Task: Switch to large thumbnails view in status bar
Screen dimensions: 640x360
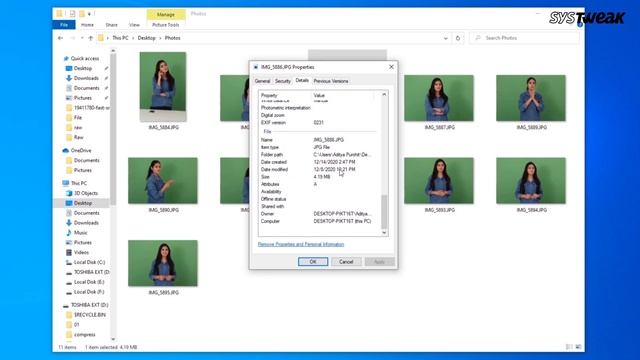Action: 578,347
